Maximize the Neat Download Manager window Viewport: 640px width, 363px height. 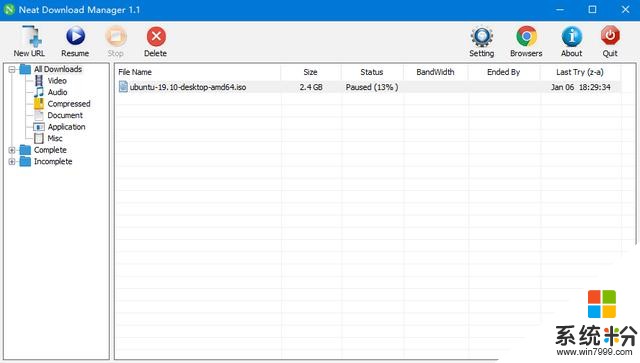pos(593,9)
